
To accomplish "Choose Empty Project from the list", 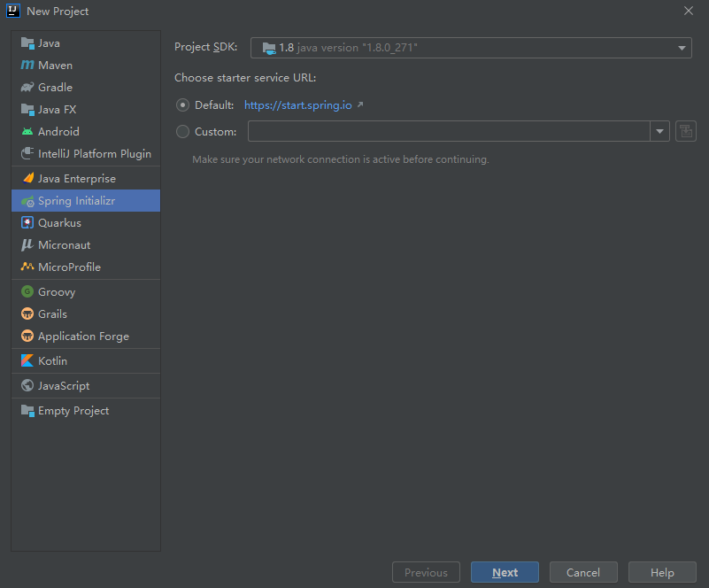I will [x=73, y=411].
